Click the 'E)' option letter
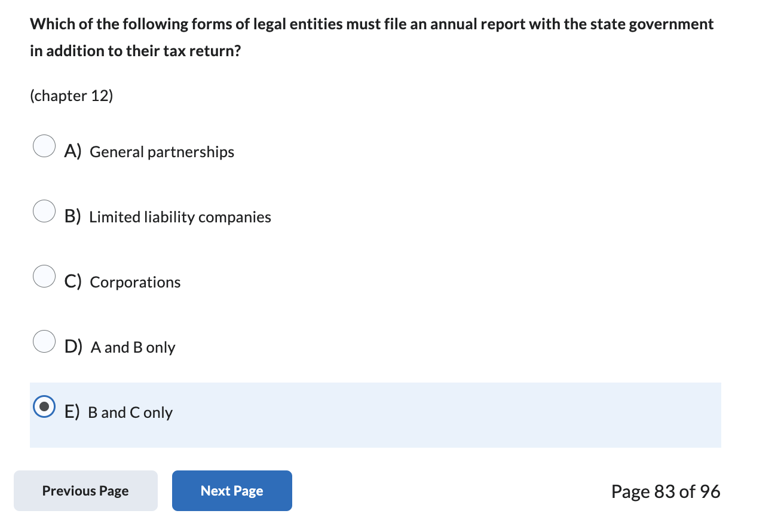Image resolution: width=784 pixels, height=532 pixels. (x=72, y=412)
